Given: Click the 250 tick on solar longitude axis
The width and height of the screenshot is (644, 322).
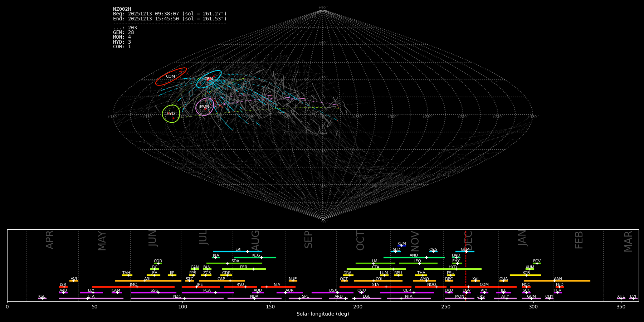Looking at the screenshot, I should click(x=445, y=307).
